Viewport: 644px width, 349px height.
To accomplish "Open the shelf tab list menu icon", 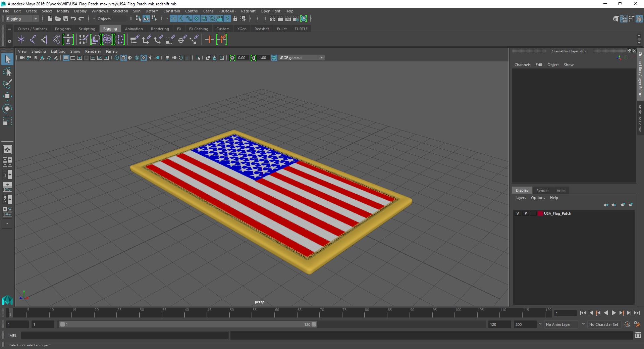I will point(9,30).
